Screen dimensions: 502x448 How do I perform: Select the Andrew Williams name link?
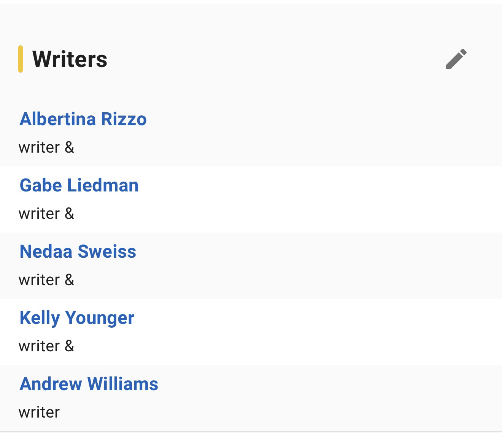[x=89, y=384]
